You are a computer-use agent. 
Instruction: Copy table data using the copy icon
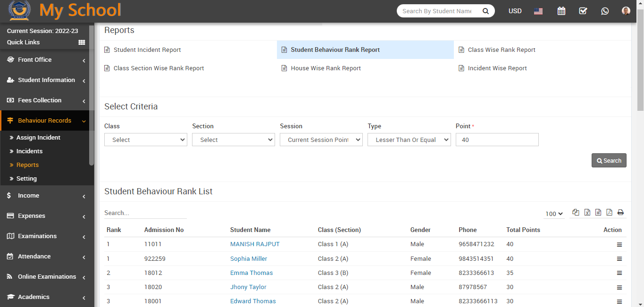click(576, 213)
